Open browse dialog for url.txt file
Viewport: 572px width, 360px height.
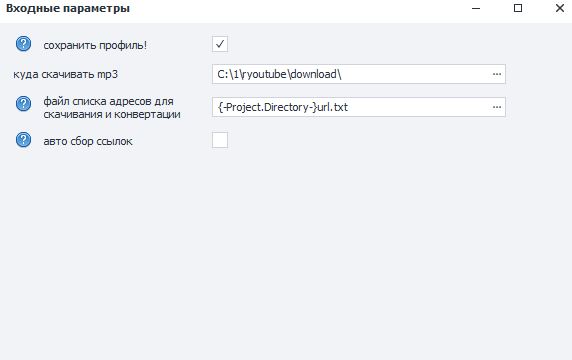(496, 107)
